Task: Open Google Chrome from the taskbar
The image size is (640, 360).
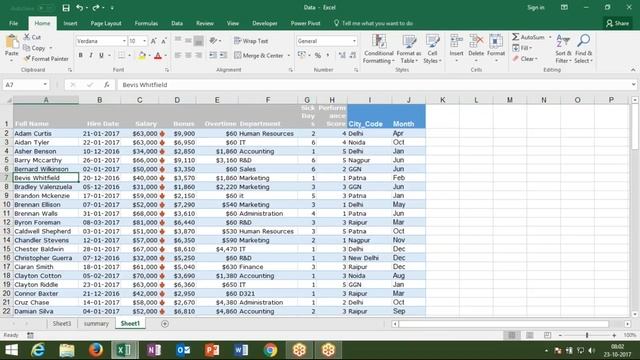Action: (270, 350)
